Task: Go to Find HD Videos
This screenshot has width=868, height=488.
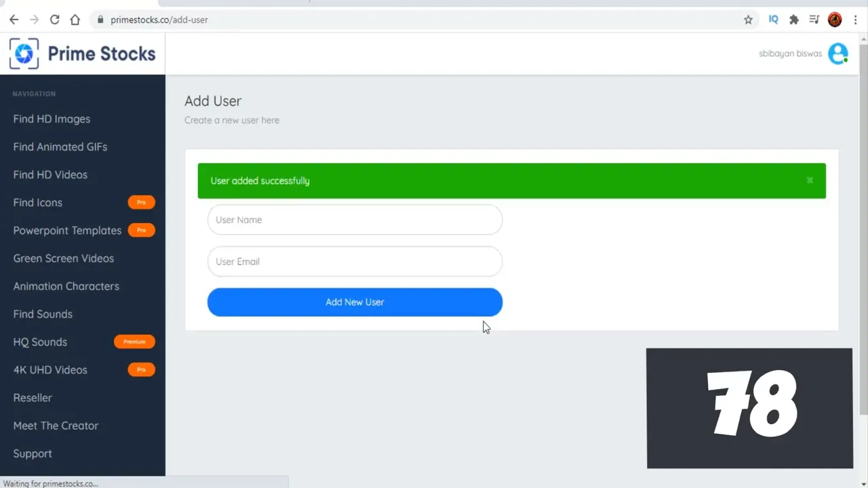Action: (x=50, y=174)
